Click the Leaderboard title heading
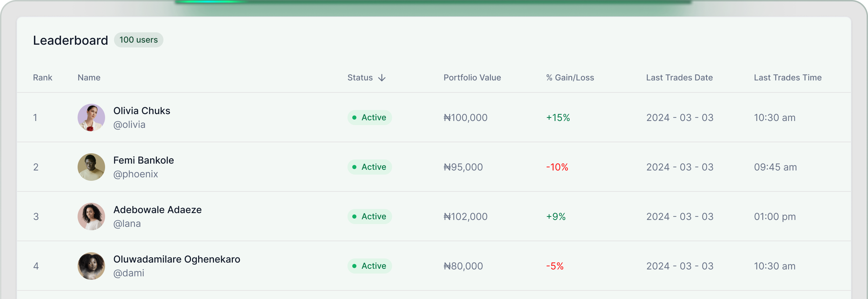 tap(70, 41)
